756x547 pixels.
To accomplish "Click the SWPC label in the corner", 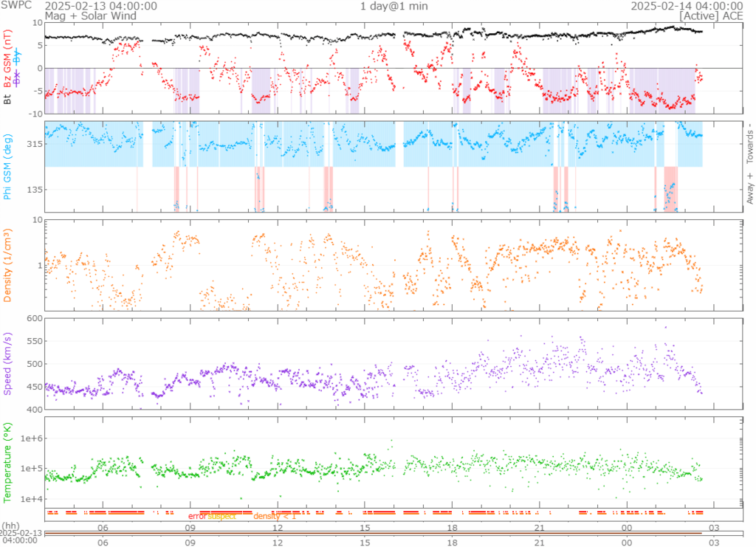I will click(17, 5).
